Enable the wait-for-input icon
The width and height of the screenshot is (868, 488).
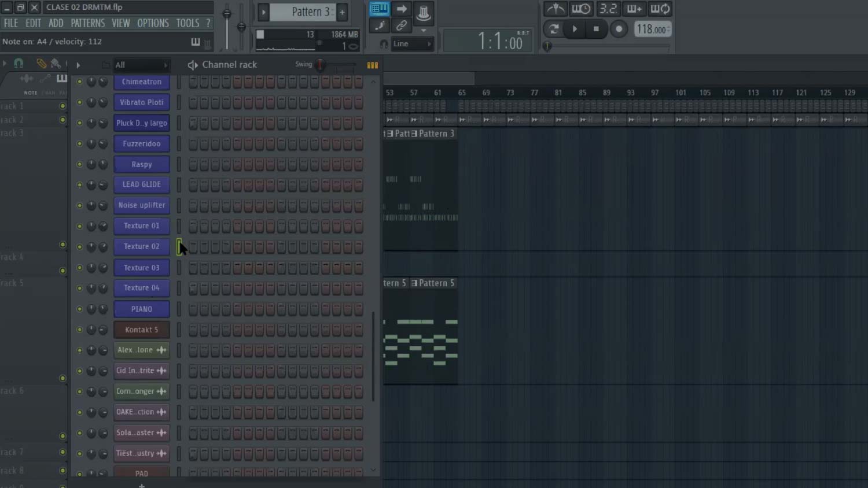[581, 9]
